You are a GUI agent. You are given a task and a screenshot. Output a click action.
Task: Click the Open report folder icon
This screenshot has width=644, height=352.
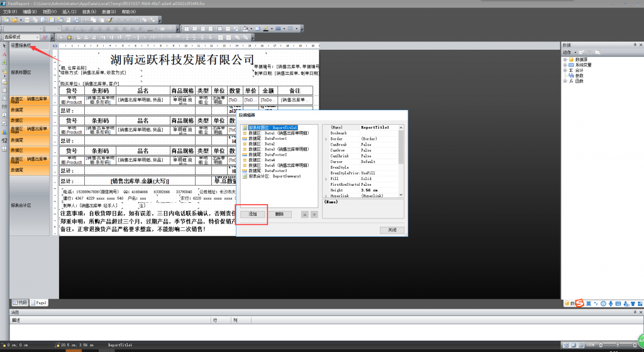[x=14, y=20]
